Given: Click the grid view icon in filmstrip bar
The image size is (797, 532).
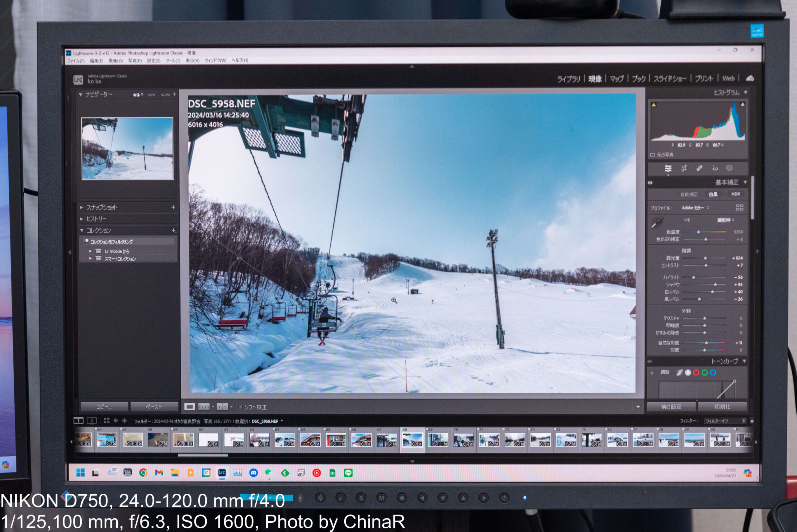Looking at the screenshot, I should [x=106, y=421].
